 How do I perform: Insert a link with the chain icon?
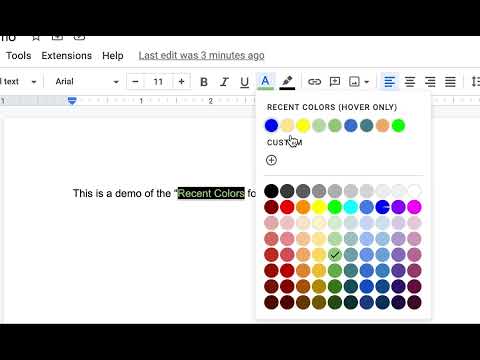(314, 82)
